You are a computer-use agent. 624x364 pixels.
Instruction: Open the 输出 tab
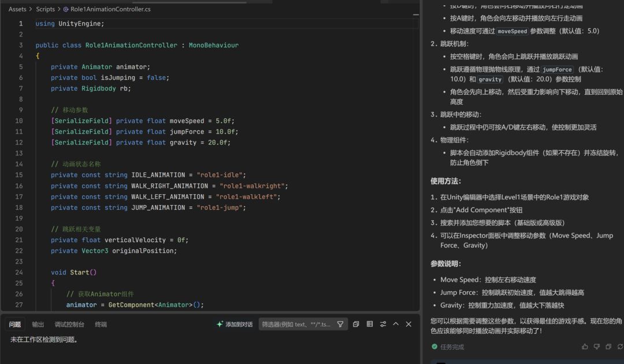click(x=38, y=325)
